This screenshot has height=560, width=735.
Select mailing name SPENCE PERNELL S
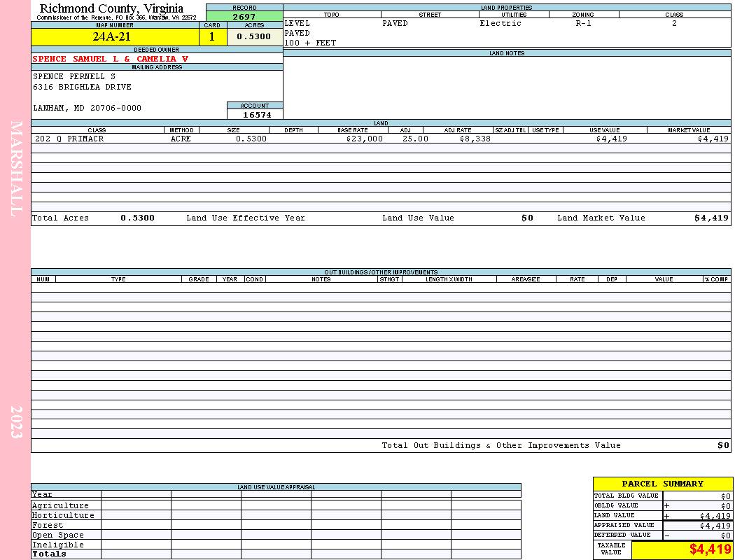coord(74,76)
